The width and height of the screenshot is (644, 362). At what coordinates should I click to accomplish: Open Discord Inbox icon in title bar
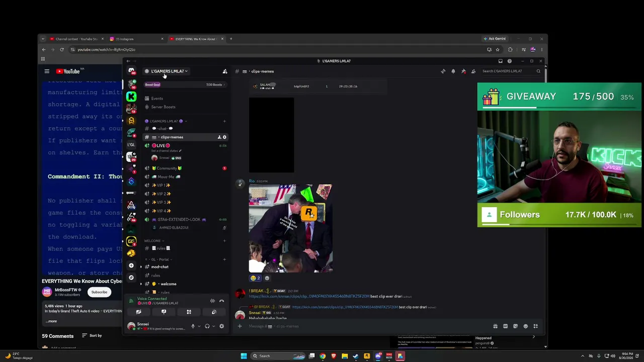[x=500, y=61]
